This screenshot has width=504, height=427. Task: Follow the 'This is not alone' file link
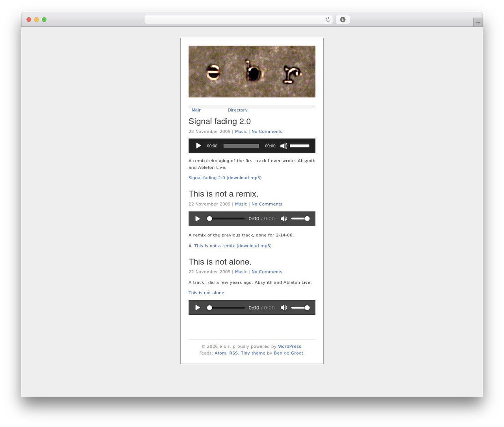(206, 293)
